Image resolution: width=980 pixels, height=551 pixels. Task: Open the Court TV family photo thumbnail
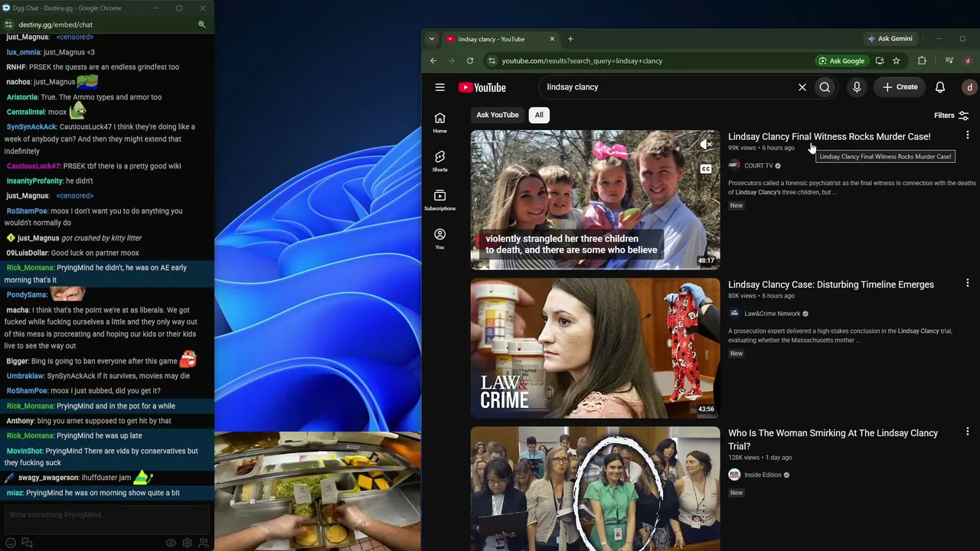point(596,200)
